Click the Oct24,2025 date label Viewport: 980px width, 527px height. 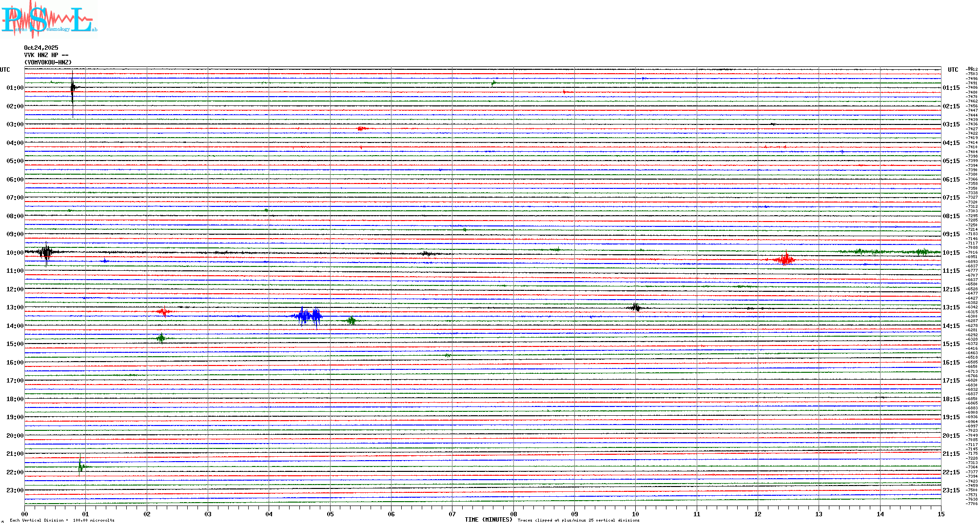[x=41, y=48]
